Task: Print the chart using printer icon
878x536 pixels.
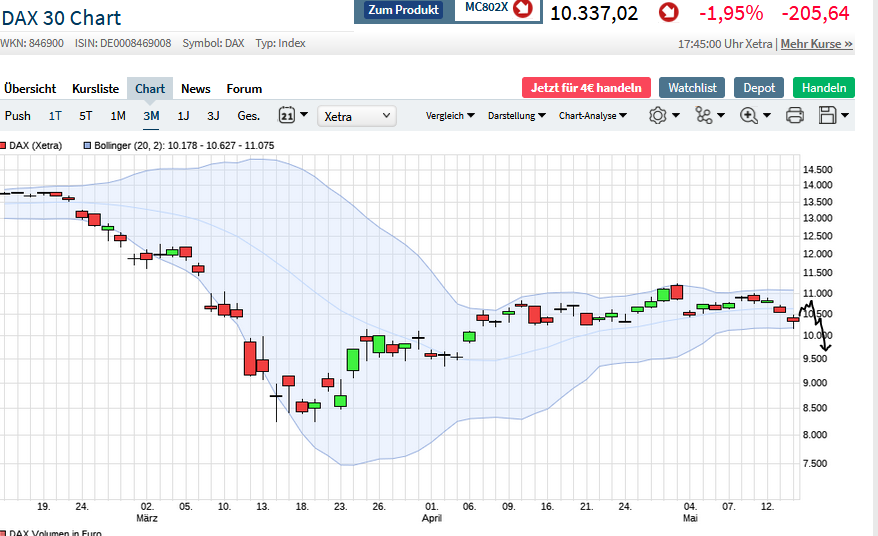Action: (x=795, y=116)
